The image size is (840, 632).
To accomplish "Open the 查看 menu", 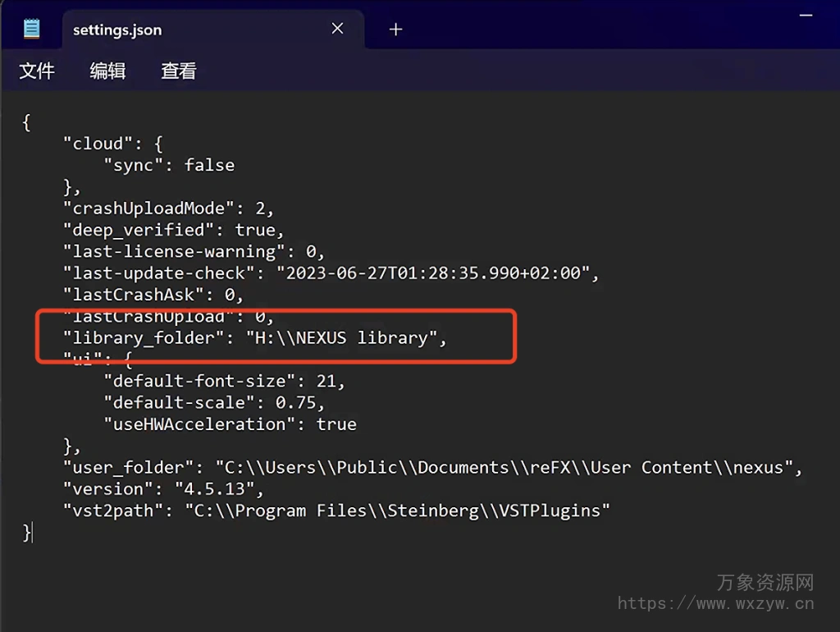I will [178, 71].
